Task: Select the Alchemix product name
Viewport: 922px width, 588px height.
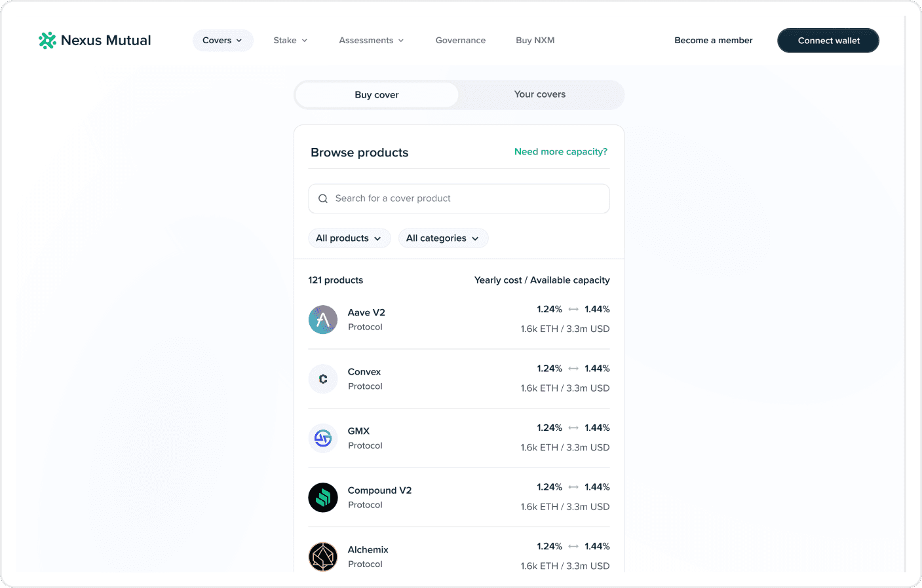Action: (368, 549)
